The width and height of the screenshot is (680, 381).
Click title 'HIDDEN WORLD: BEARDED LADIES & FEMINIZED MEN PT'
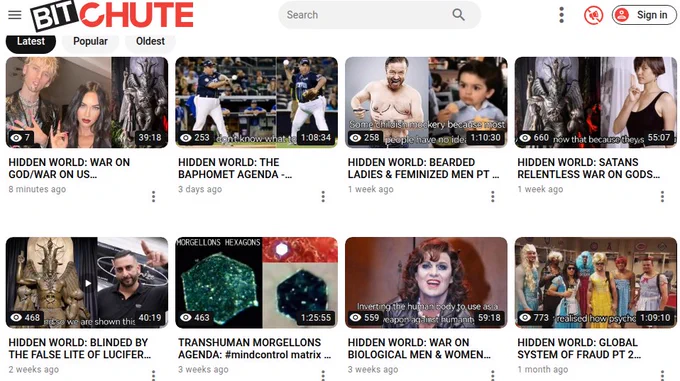[423, 168]
